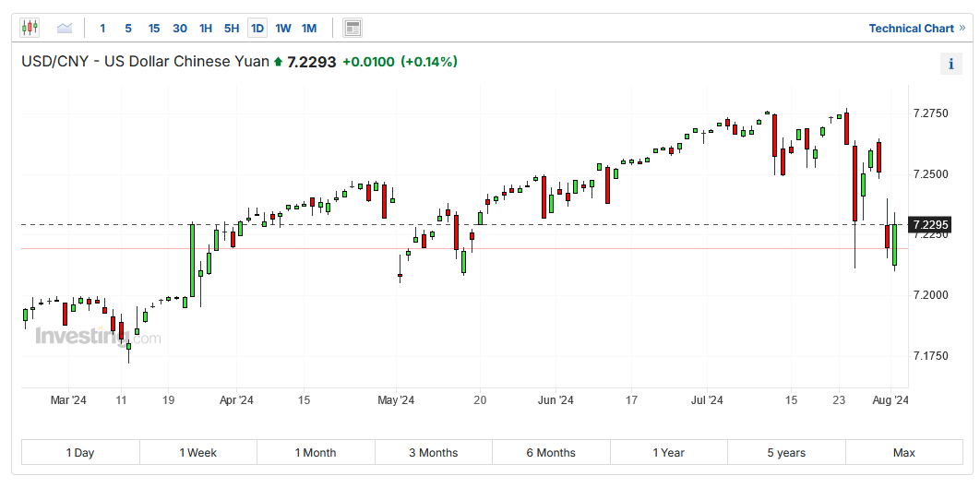Select the candlestick chart type icon
The height and width of the screenshot is (488, 980).
coord(30,28)
